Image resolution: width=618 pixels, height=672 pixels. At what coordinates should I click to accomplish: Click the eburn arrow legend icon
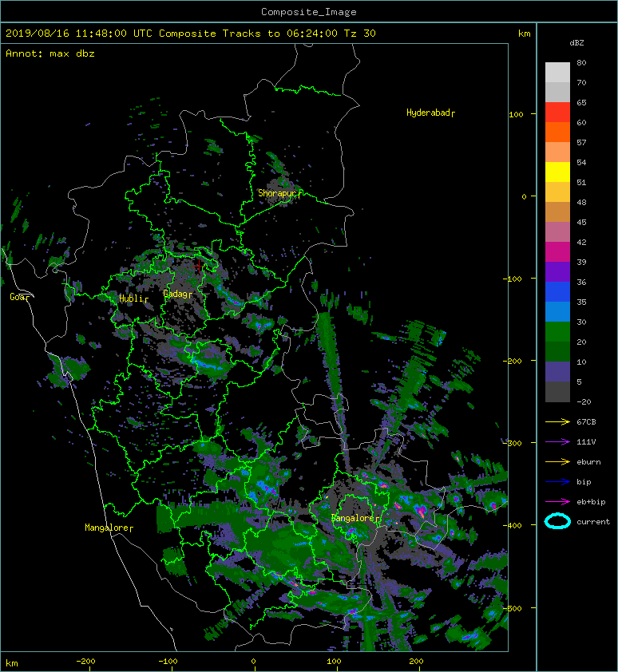(x=557, y=462)
